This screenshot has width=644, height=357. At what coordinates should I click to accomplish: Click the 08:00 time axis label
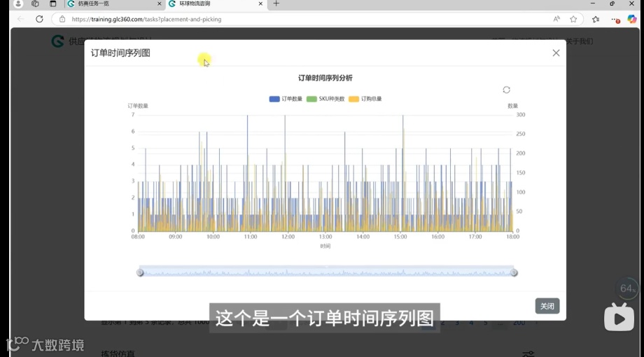138,237
